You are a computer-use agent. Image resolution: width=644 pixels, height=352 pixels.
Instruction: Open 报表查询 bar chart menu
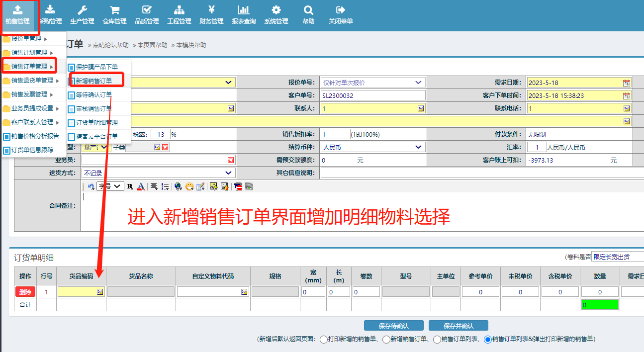pos(244,14)
